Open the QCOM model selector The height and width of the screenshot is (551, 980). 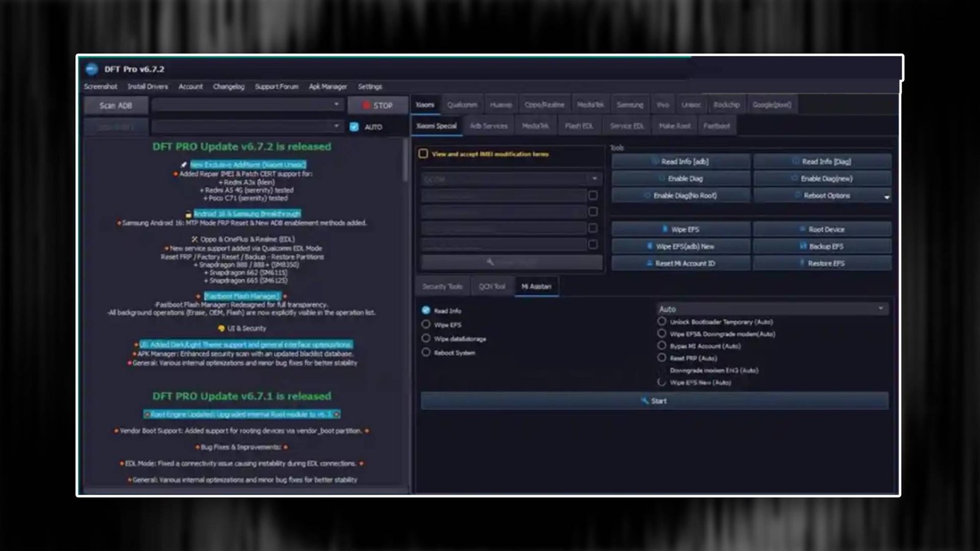510,178
